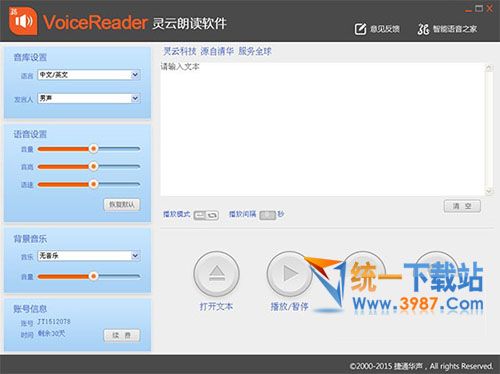
Task: Click the 语速 speed slider handle
Action: 94,184
